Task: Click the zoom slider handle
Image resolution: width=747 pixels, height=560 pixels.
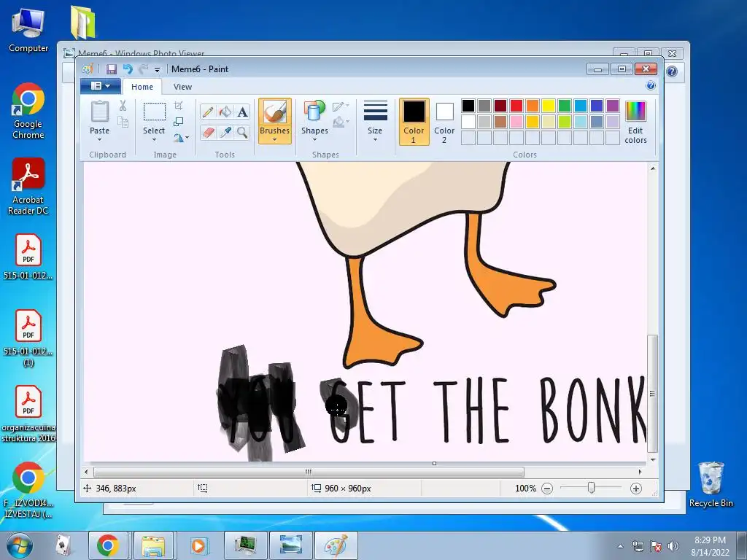Action: tap(591, 488)
